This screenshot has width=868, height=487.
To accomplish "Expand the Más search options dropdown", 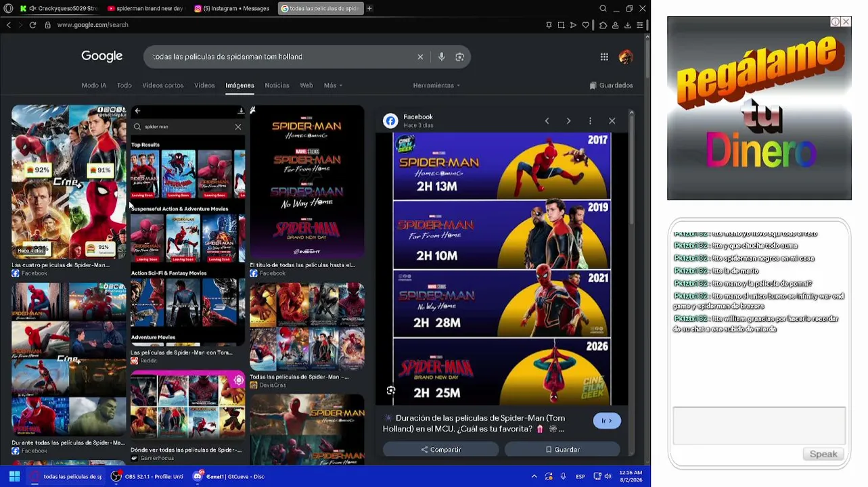I will pos(333,85).
